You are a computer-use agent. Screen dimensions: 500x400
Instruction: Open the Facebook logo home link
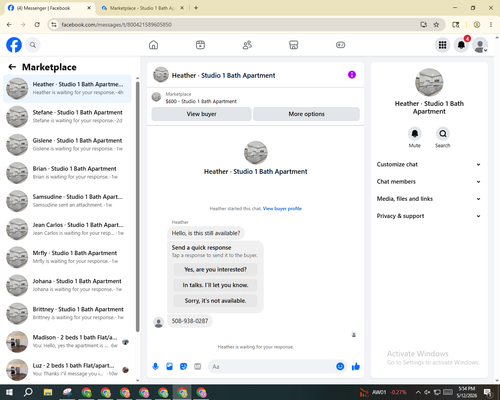pos(14,45)
